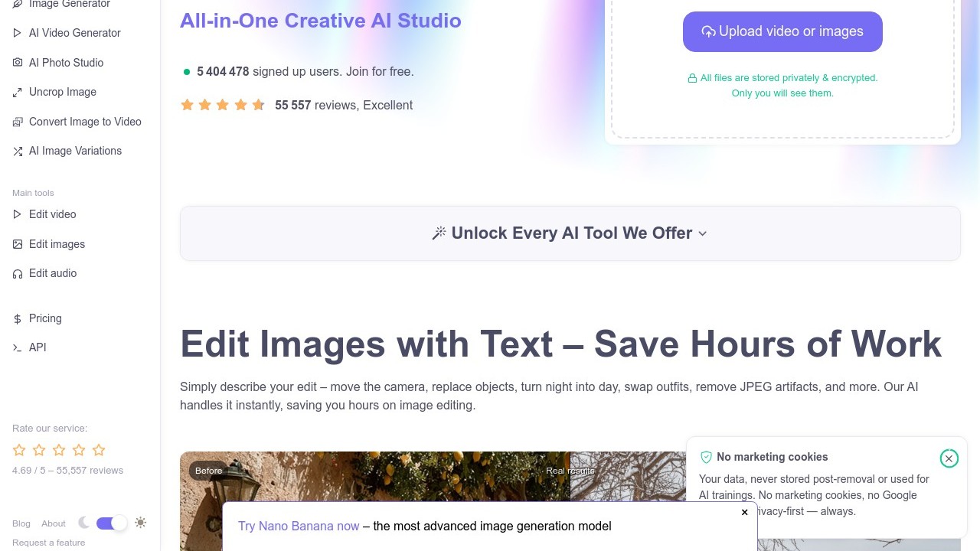980x551 pixels.
Task: Click the Uncrop Image expand icon
Action: [18, 93]
